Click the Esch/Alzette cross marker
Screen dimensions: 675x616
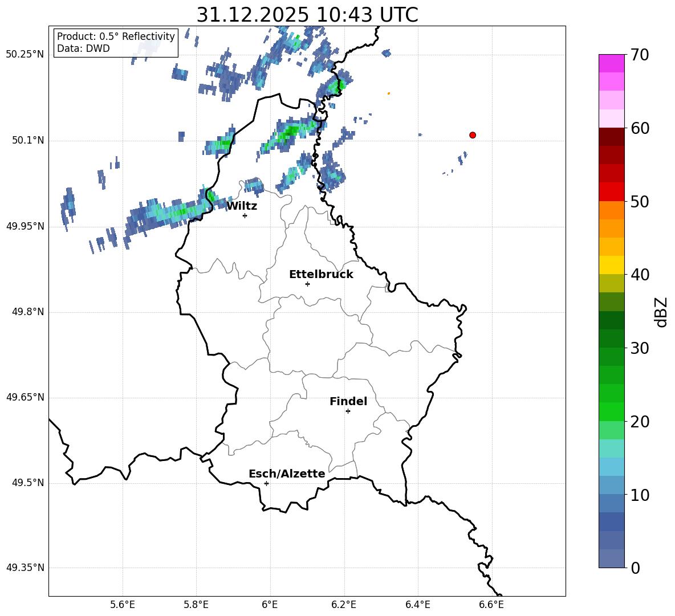click(x=266, y=483)
